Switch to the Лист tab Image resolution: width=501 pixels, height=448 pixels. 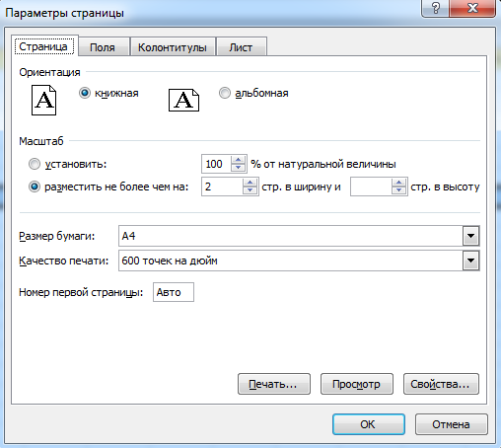(x=241, y=47)
